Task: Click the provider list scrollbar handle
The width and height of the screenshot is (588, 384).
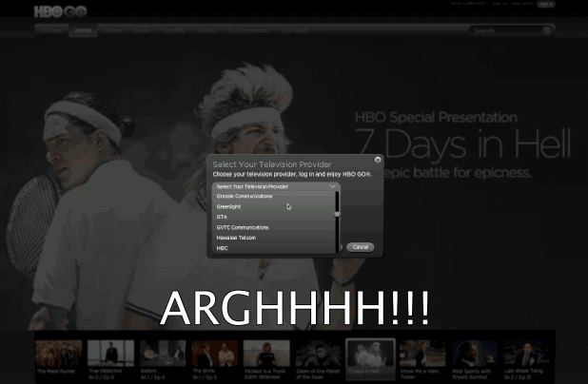Action: pyautogui.click(x=337, y=203)
